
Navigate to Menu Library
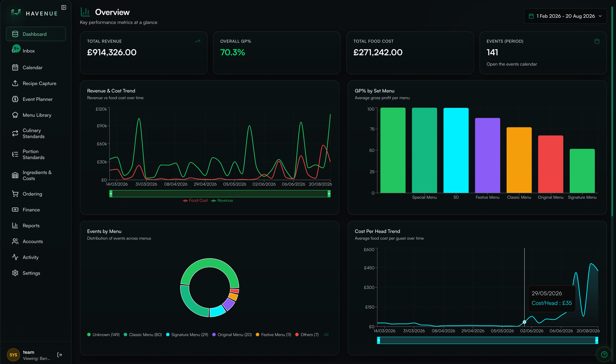click(x=36, y=115)
